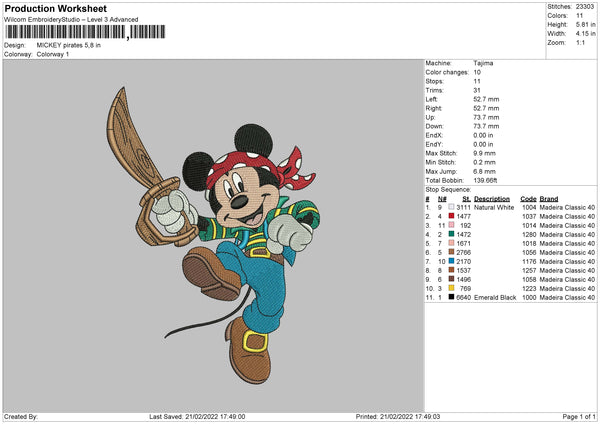Image resolution: width=600 pixels, height=424 pixels.
Task: Click the Stop Sequence heading
Action: [448, 190]
